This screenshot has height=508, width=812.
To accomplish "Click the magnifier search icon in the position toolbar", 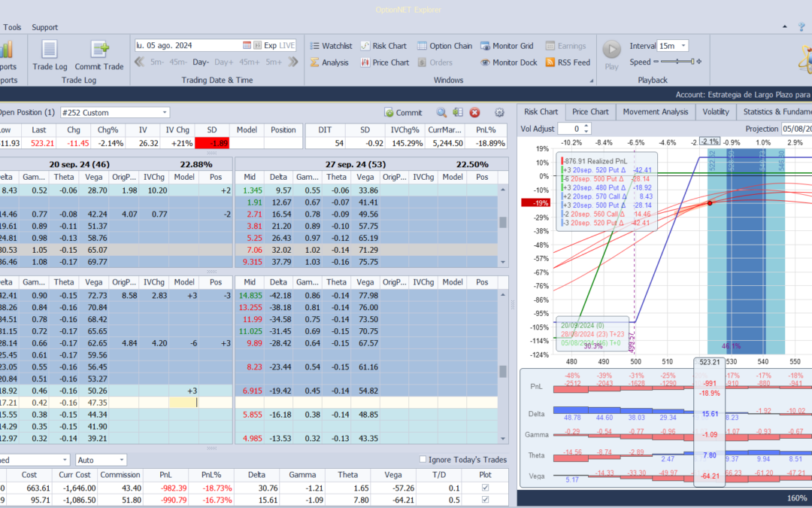I will pos(441,112).
